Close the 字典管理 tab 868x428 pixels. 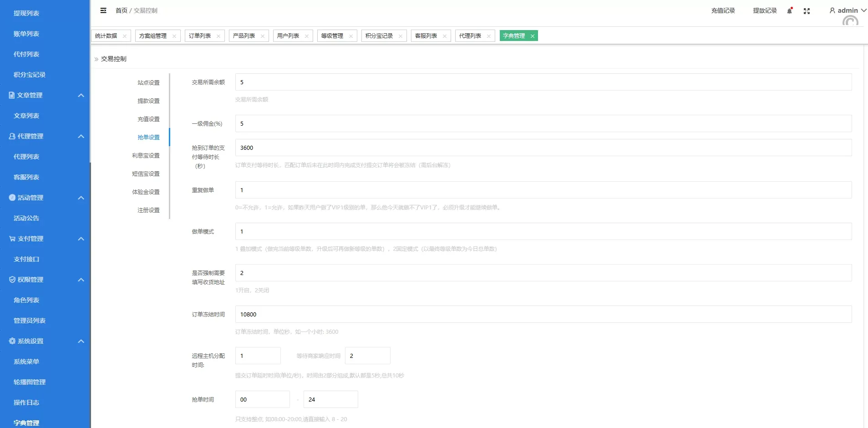pos(532,36)
